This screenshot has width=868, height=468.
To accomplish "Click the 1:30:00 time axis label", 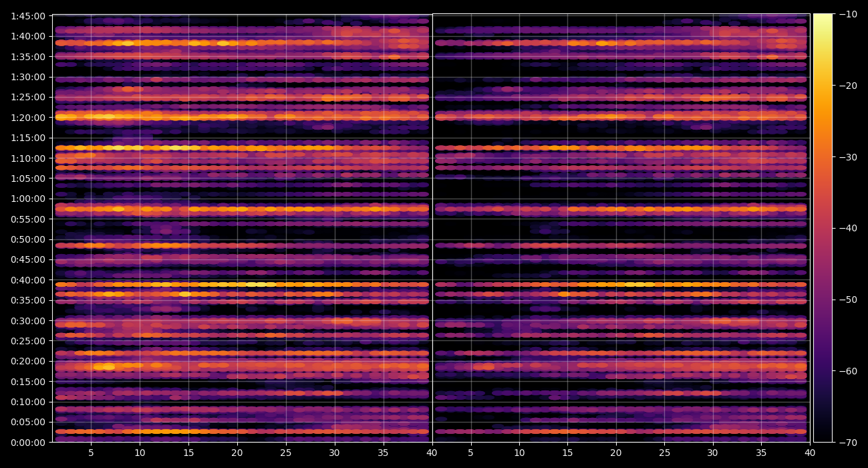I will 28,76.
